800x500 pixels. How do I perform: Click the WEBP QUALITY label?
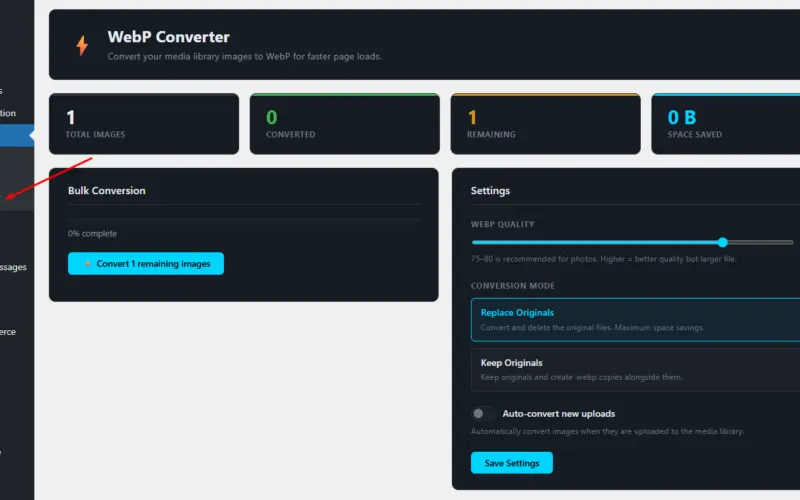click(x=503, y=224)
